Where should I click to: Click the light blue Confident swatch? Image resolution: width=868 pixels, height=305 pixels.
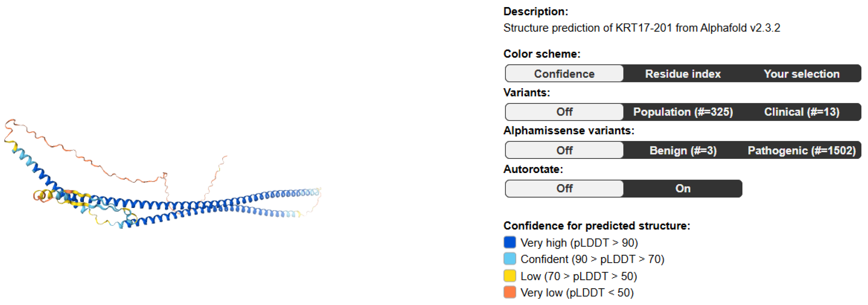coord(510,259)
